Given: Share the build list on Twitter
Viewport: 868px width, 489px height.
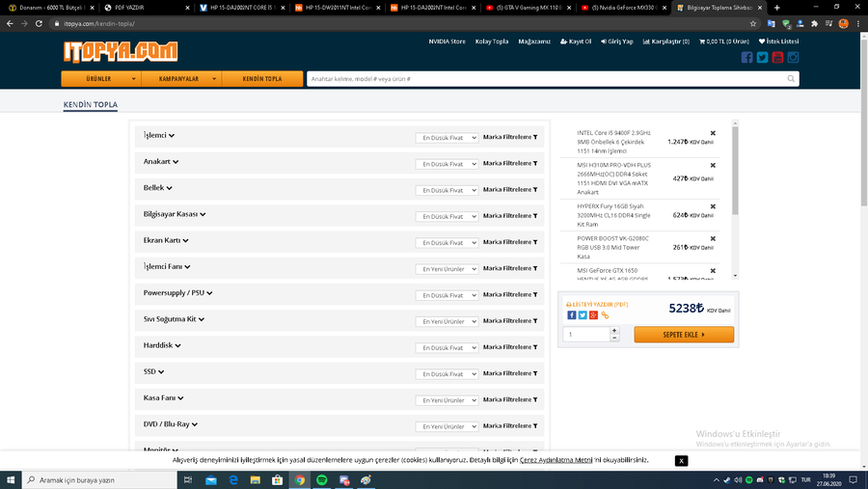Looking at the screenshot, I should pyautogui.click(x=583, y=315).
